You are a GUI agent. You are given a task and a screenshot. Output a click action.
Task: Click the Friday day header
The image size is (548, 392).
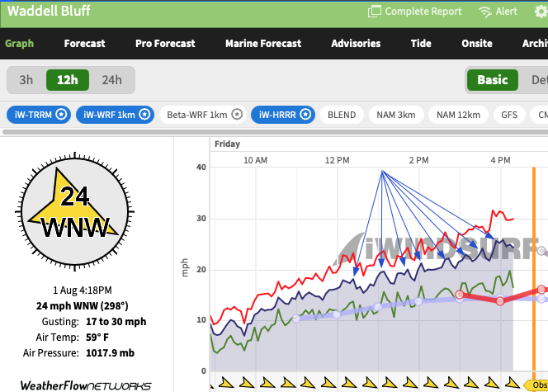[x=227, y=144]
